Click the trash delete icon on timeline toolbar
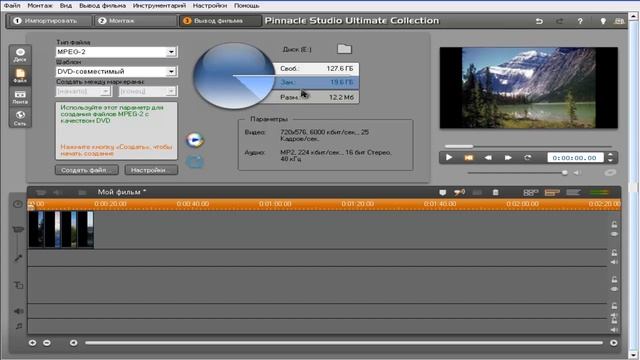Screen dimensions: 640x360 tap(496, 192)
